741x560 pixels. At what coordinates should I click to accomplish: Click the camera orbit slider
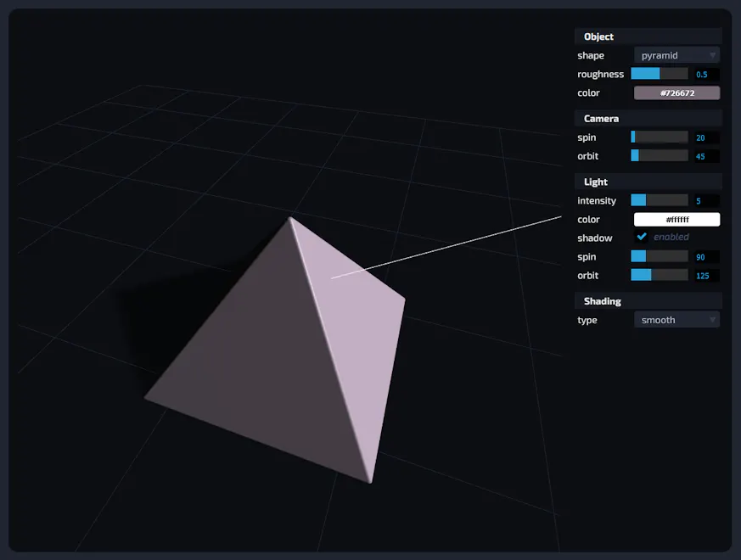pos(660,155)
